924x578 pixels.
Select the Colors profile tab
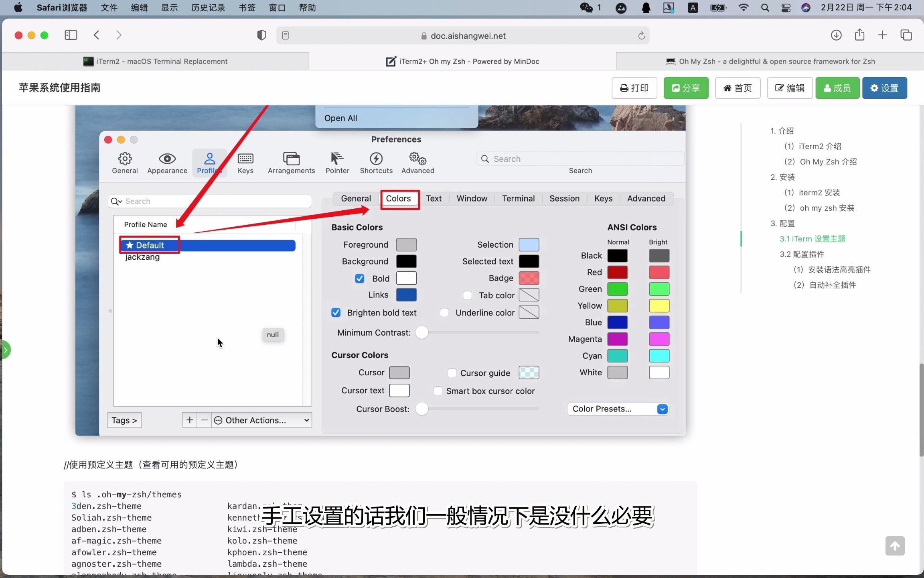coord(398,199)
